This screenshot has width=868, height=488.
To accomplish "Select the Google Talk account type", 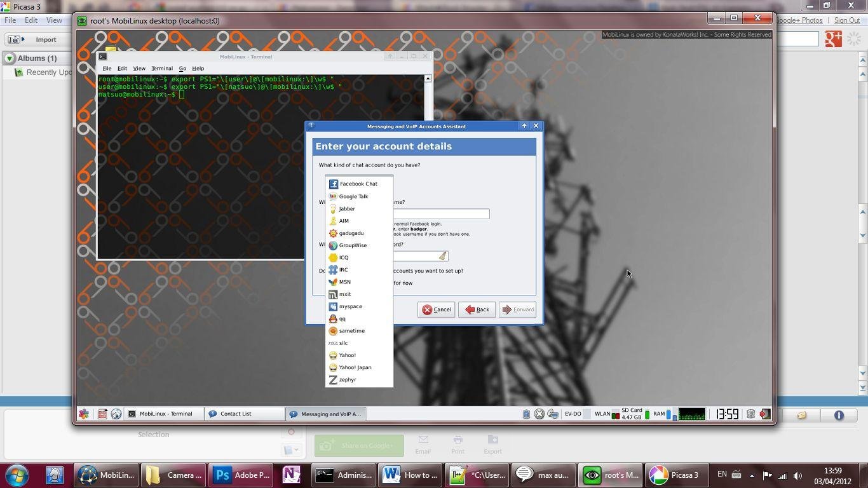I will pyautogui.click(x=353, y=196).
